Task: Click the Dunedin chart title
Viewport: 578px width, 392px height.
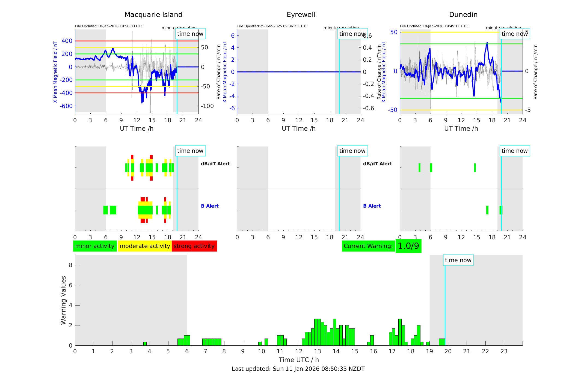Action: tap(463, 15)
